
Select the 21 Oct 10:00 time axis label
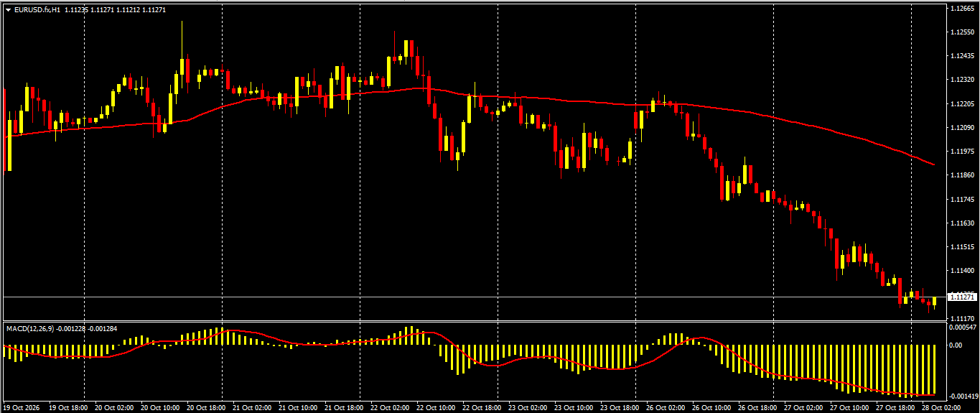tap(298, 407)
